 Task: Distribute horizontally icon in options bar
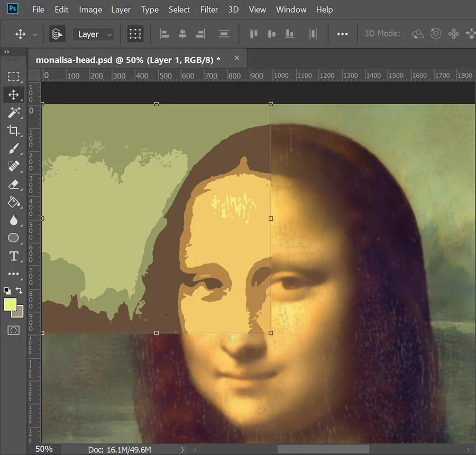(313, 34)
